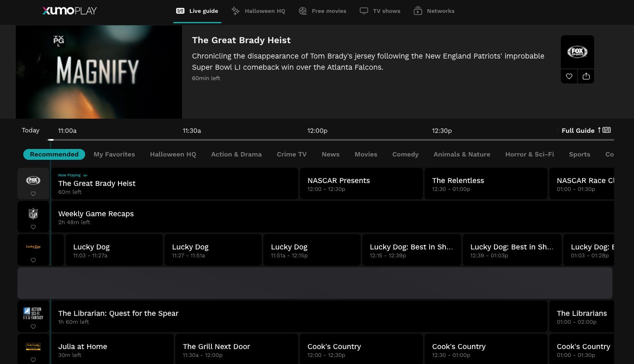The width and height of the screenshot is (634, 364).
Task: Toggle favorite heart for NFL channel
Action: coord(33,227)
